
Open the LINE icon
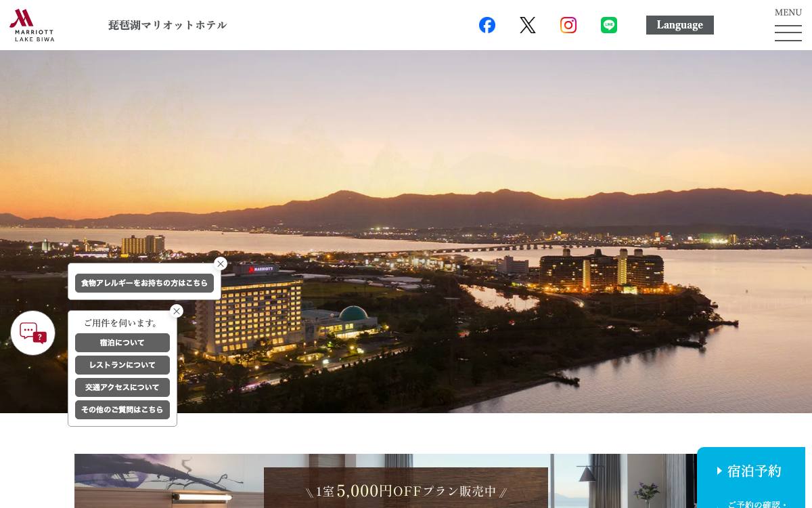click(609, 25)
